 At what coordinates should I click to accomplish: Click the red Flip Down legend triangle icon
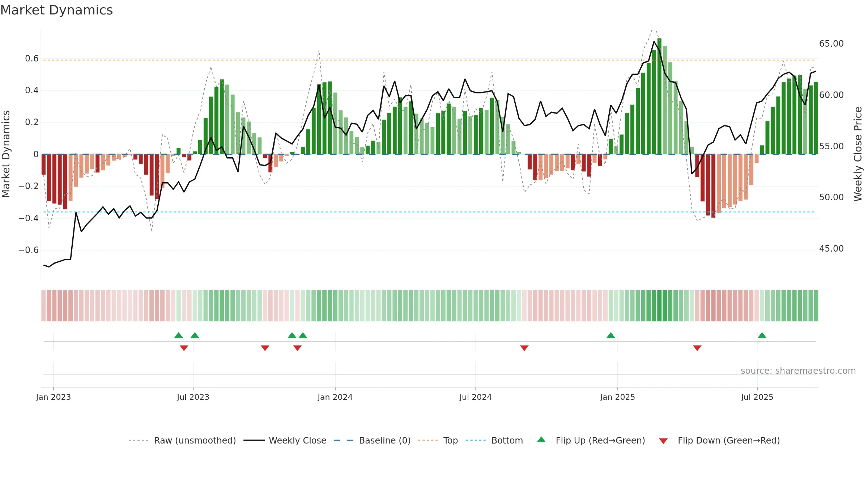click(x=663, y=441)
